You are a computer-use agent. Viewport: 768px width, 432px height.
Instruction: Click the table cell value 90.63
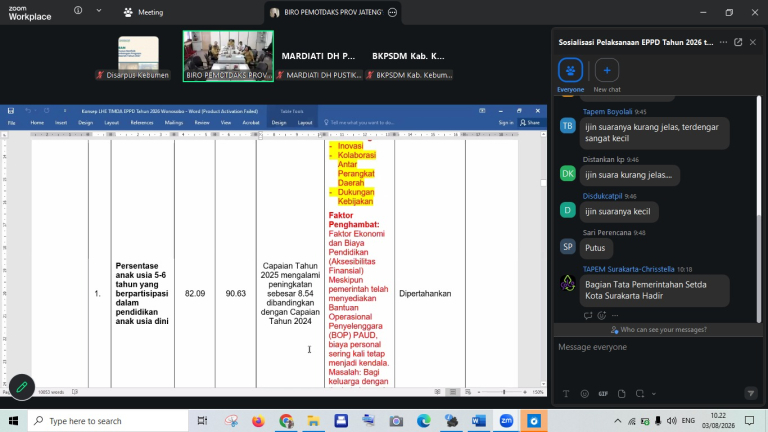(236, 293)
